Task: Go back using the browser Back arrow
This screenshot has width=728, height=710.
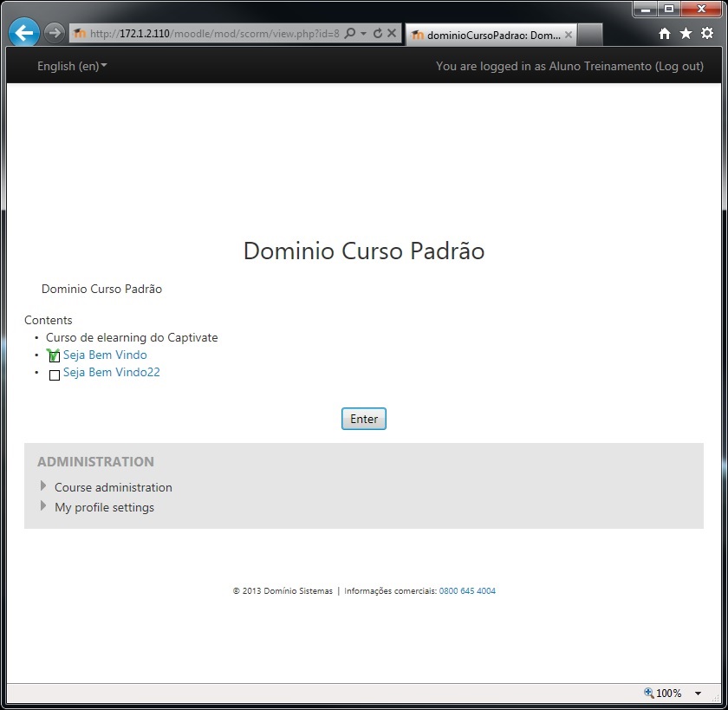Action: click(23, 32)
